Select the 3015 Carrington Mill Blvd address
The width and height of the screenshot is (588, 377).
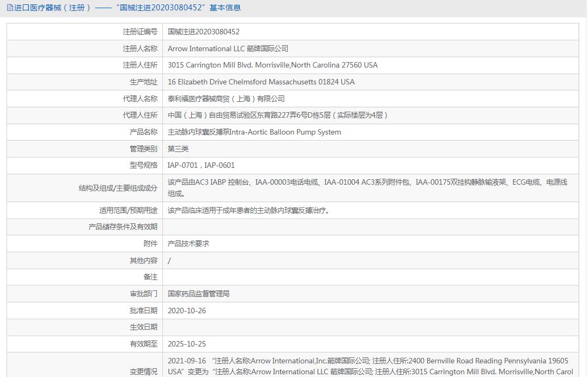point(272,65)
